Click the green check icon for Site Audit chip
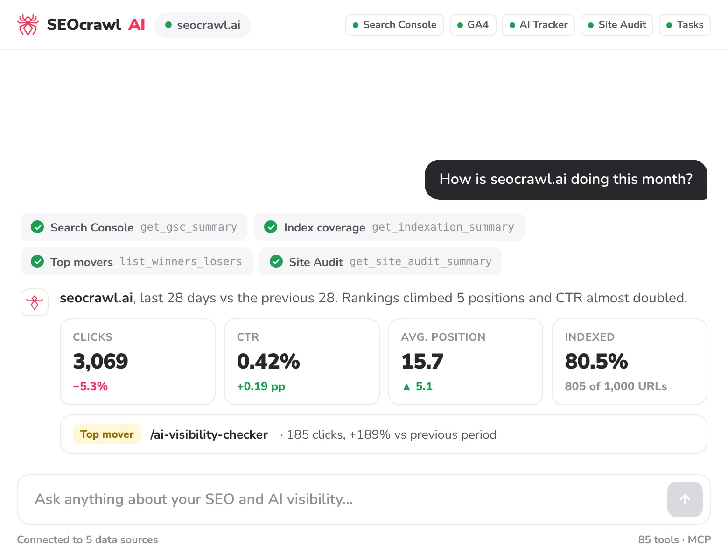This screenshot has width=728, height=560. [x=276, y=261]
